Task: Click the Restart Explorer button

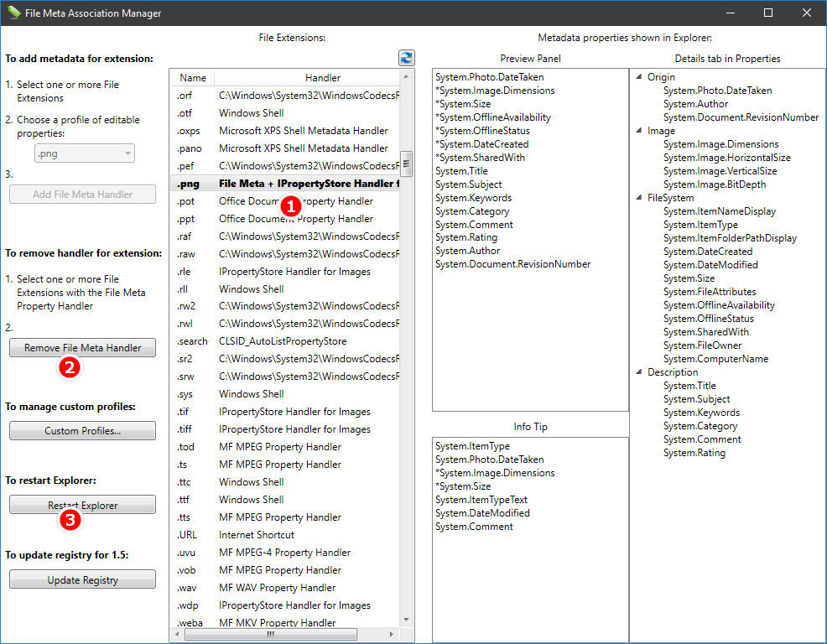Action: coord(82,505)
